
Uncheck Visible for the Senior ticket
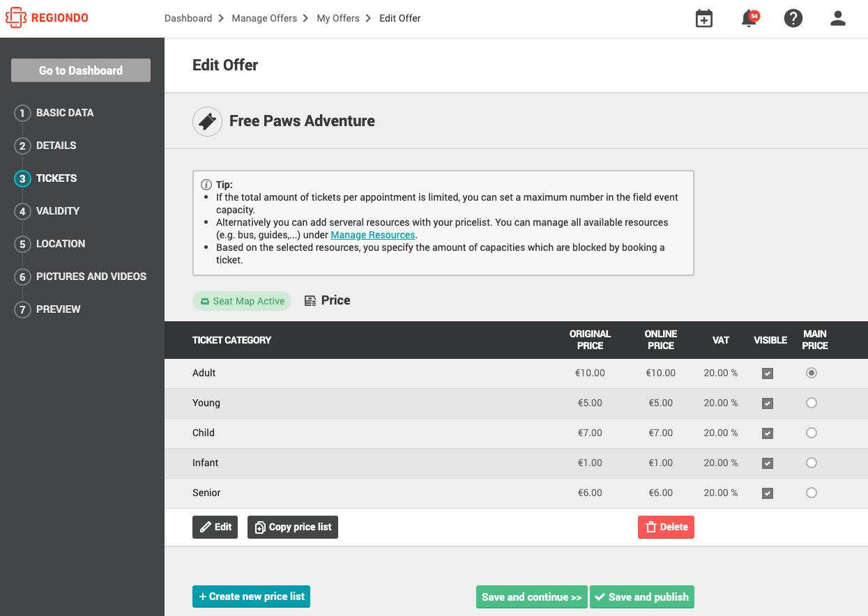[768, 493]
